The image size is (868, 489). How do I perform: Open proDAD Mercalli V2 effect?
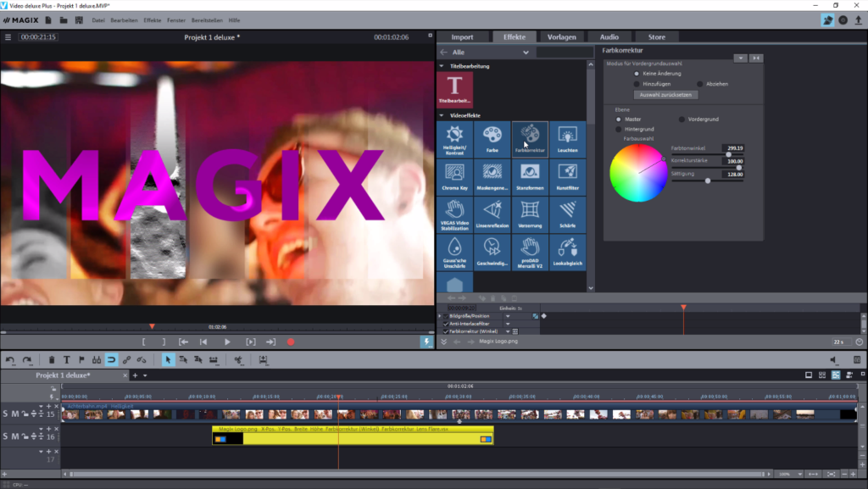530,253
